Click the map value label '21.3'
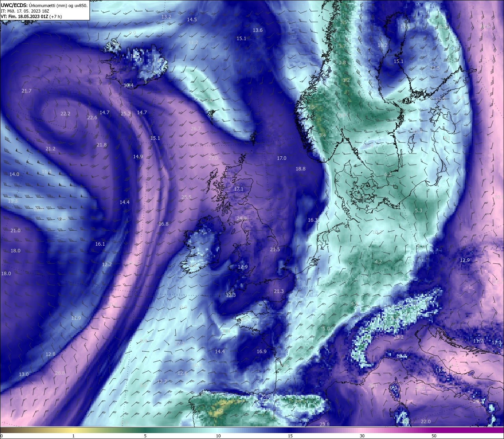The height and width of the screenshot is (439, 504). click(x=278, y=291)
